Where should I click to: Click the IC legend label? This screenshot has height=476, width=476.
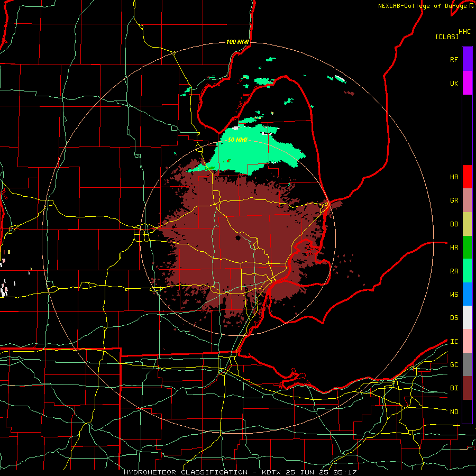click(454, 341)
